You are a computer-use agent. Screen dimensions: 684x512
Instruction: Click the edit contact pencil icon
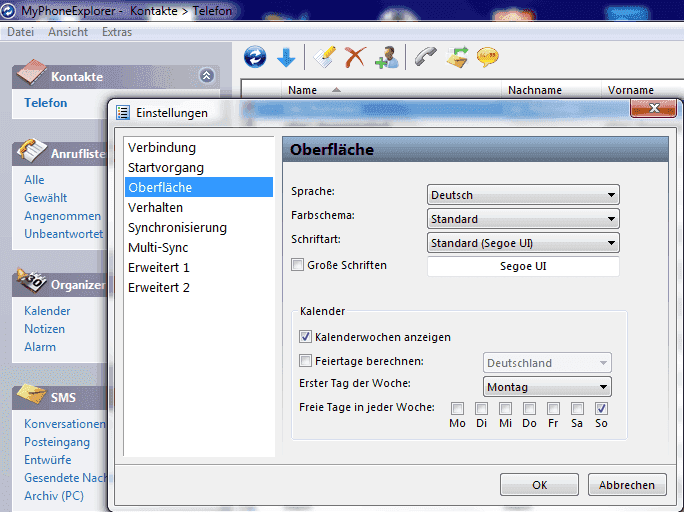point(325,57)
